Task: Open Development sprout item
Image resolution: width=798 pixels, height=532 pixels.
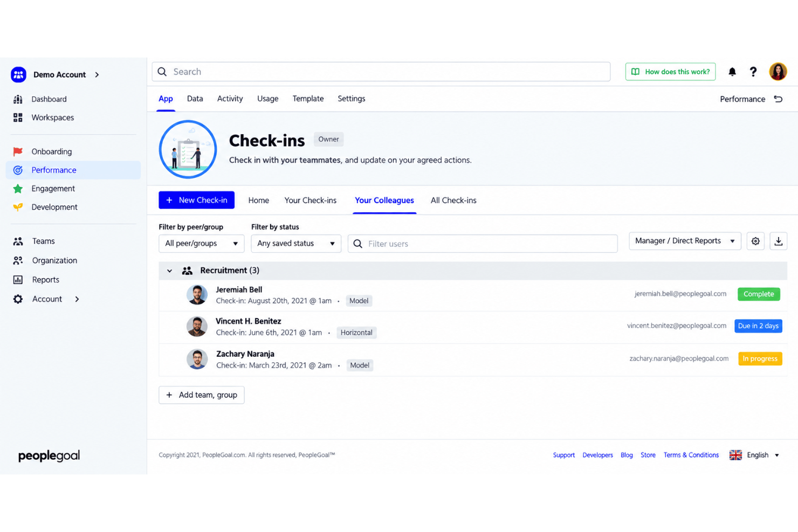Action: point(54,207)
